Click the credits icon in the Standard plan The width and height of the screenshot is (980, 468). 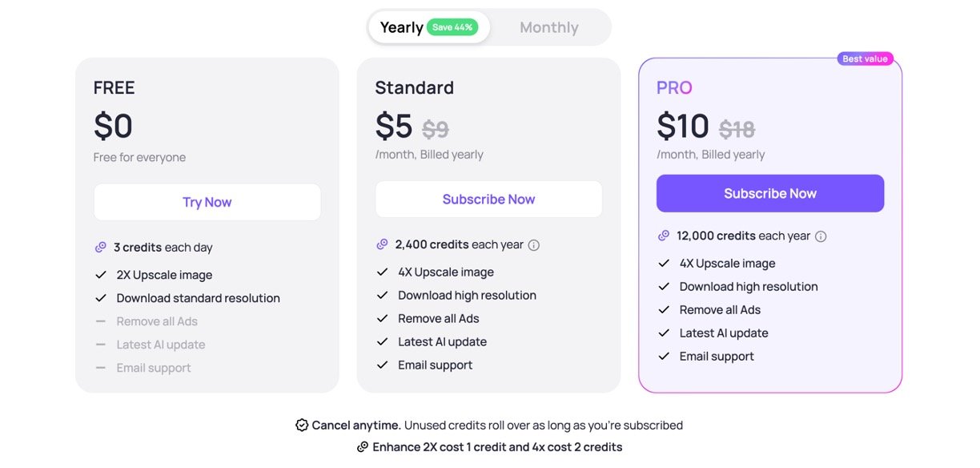point(382,244)
